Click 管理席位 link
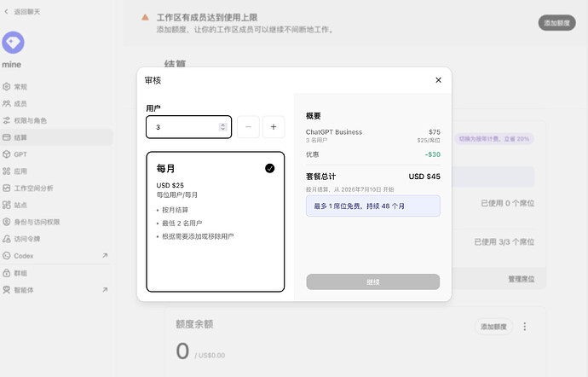 pyautogui.click(x=522, y=279)
